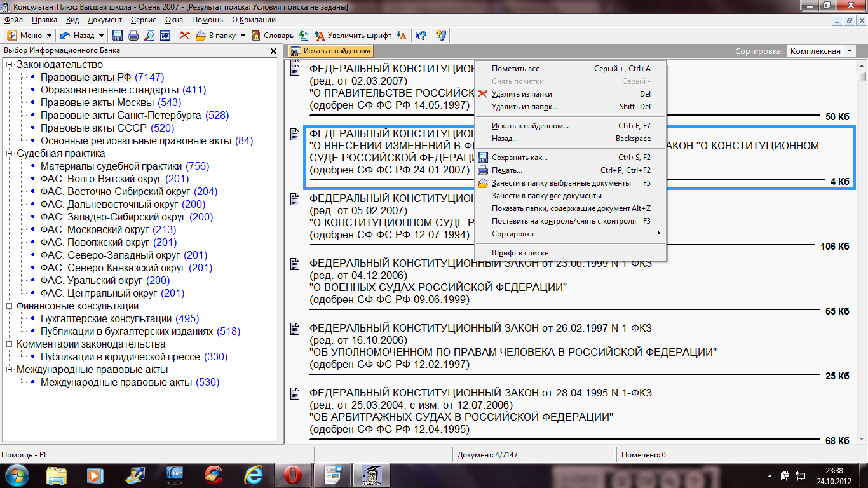Screen dimensions: 868x488
Task: Choose Шрифт в списке in context menu
Action: [x=570, y=253]
